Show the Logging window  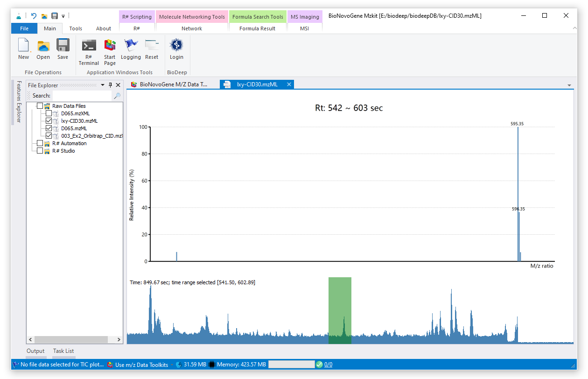pyautogui.click(x=131, y=46)
